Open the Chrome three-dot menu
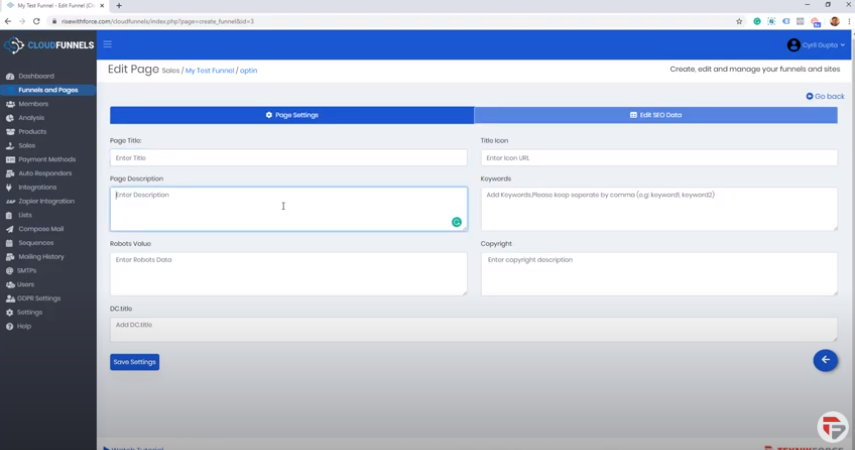Viewport: 855px width, 450px height. click(848, 21)
